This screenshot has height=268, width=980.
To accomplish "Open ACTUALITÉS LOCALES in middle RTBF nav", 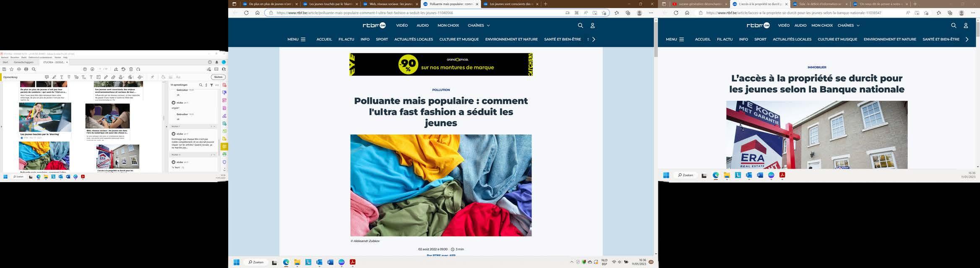I will [x=413, y=39].
